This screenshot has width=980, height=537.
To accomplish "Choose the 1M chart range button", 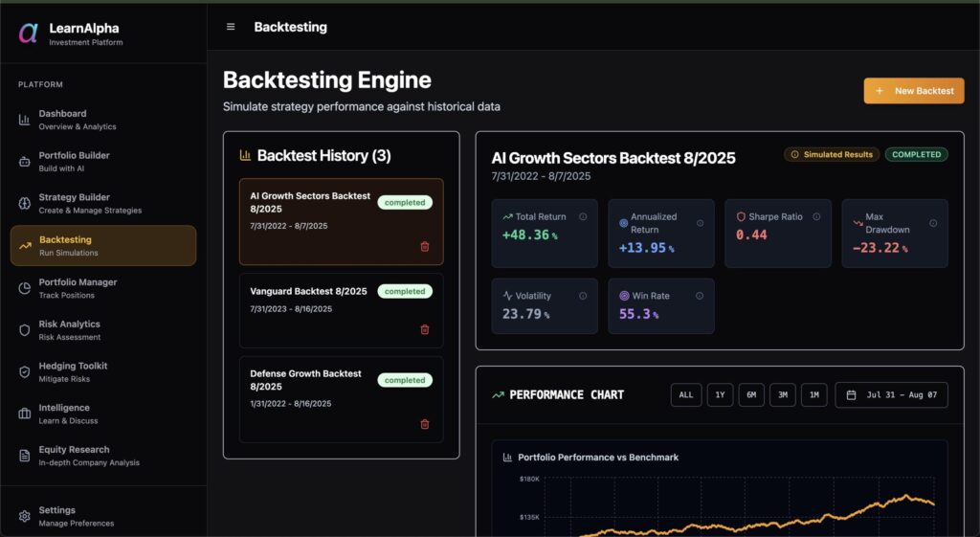I will click(x=813, y=395).
